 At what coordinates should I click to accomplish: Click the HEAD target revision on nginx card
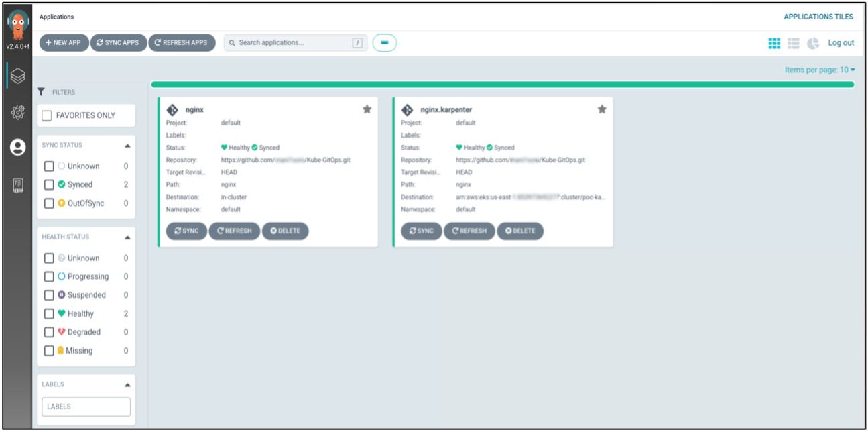click(x=229, y=172)
